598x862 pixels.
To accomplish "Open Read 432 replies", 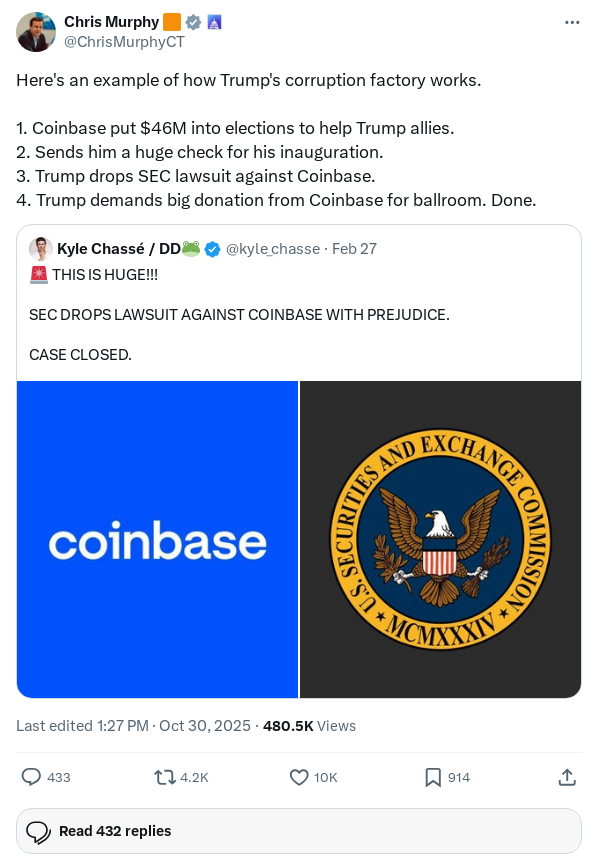I will coord(115,831).
